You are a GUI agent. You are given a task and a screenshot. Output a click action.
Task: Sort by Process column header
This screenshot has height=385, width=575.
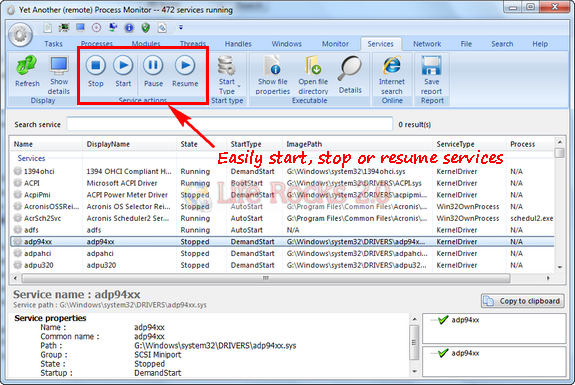530,144
